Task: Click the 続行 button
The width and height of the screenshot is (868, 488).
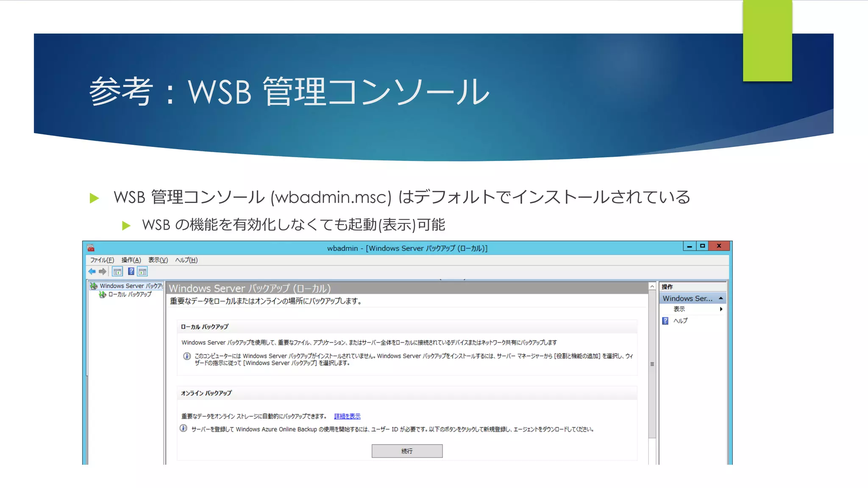Action: pyautogui.click(x=407, y=451)
